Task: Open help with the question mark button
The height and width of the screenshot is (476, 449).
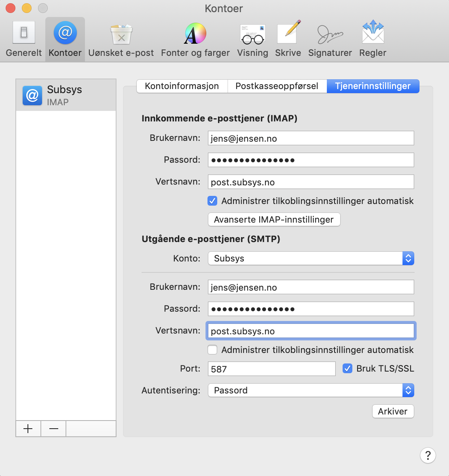Action: 428,455
